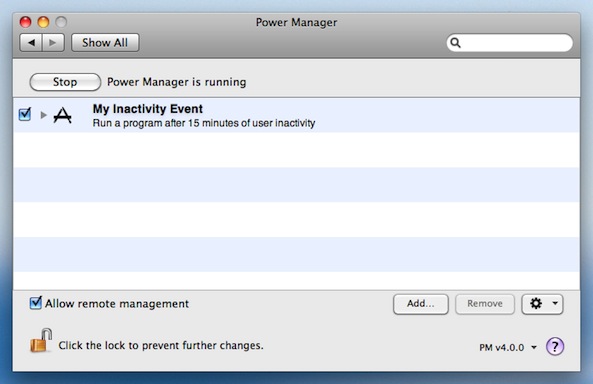Open the gear menu dropdown arrow
This screenshot has height=384, width=593.
point(555,303)
